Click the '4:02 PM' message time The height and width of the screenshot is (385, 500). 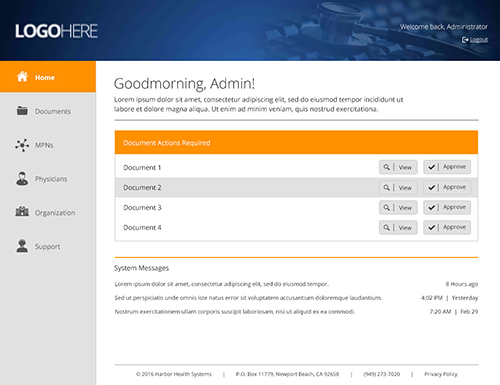coord(432,298)
